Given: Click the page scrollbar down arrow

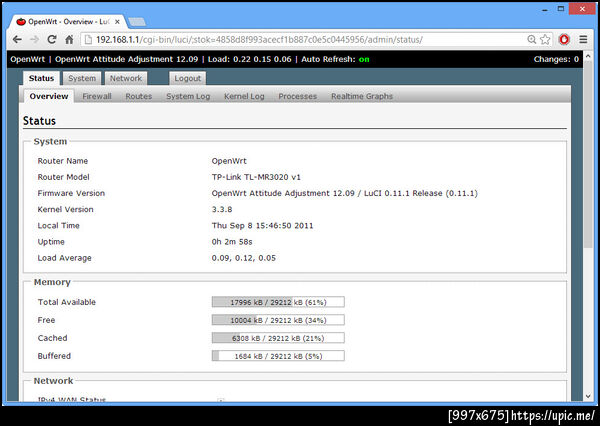Looking at the screenshot, I should pyautogui.click(x=588, y=396).
